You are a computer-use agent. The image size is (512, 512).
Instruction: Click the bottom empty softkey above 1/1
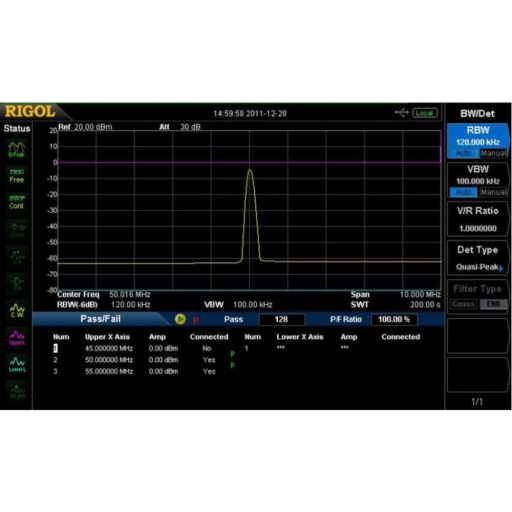[x=478, y=374]
